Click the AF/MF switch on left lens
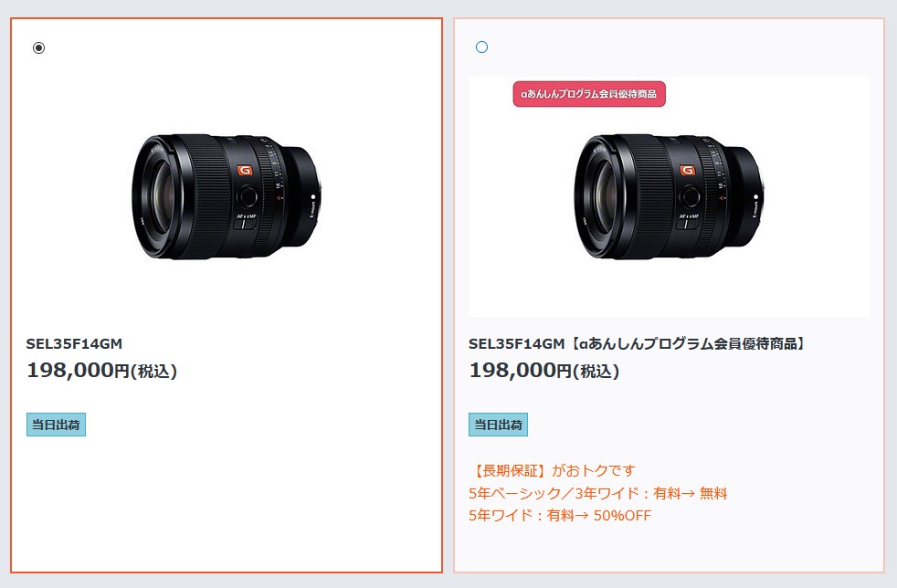The height and width of the screenshot is (588, 897). point(245,225)
